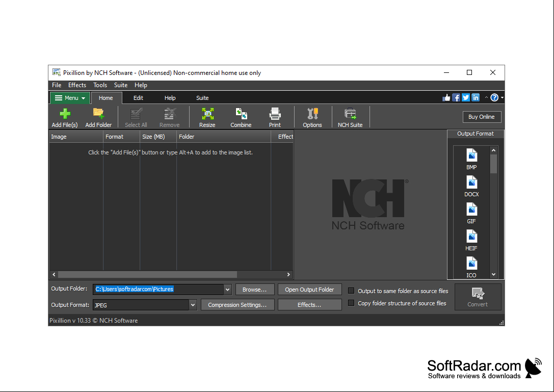The image size is (554, 392).
Task: Switch to the Suite ribbon tab
Action: (202, 98)
